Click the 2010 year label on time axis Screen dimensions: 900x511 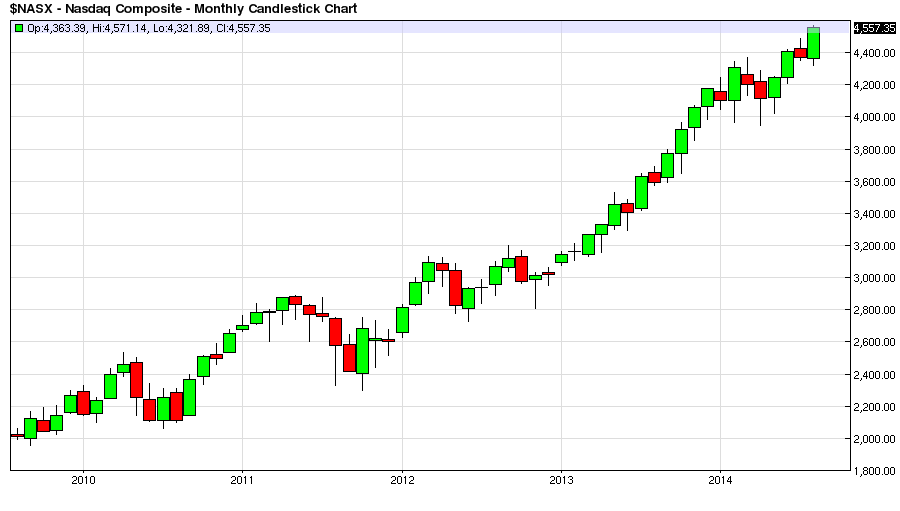[83, 480]
